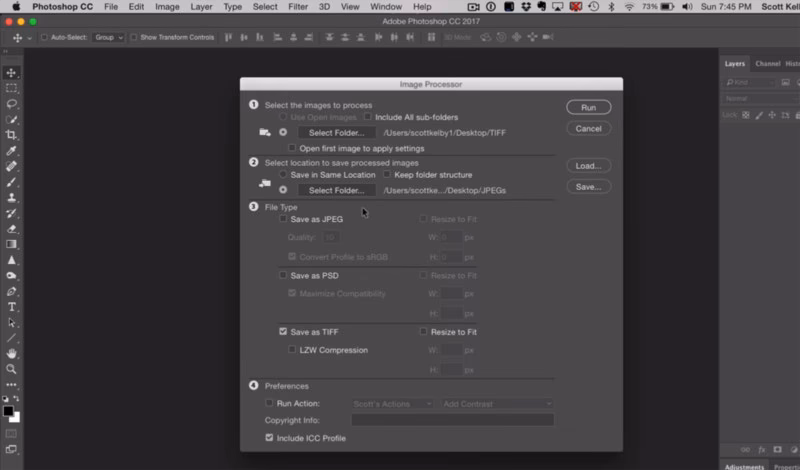Enable Resize to Fit for TIFF
800x470 pixels.
[423, 332]
